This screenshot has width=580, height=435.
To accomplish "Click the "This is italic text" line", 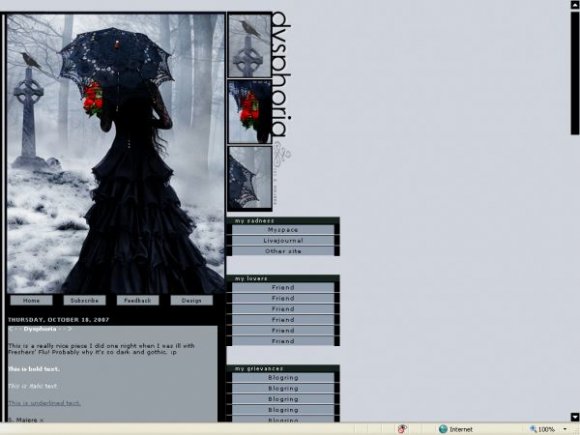I will 33,386.
